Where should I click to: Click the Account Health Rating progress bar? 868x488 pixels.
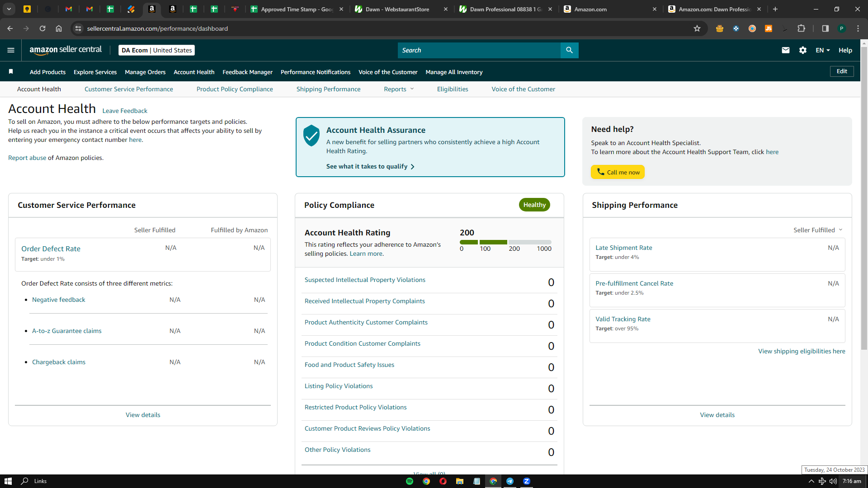click(x=505, y=242)
